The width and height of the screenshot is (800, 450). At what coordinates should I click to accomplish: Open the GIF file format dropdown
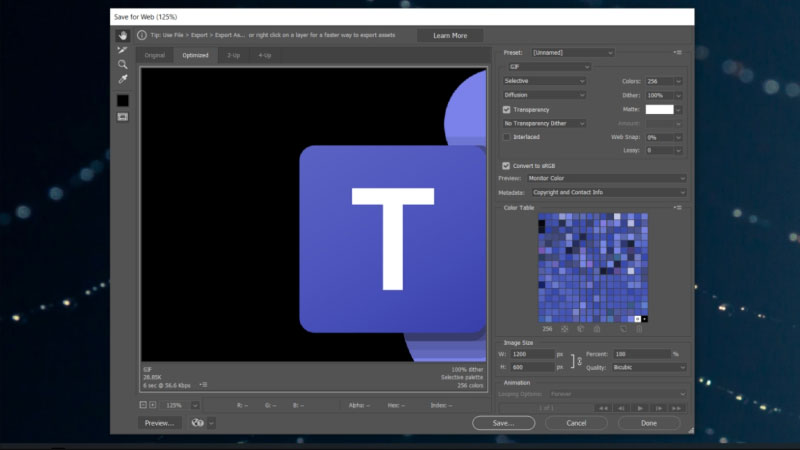[x=549, y=67]
